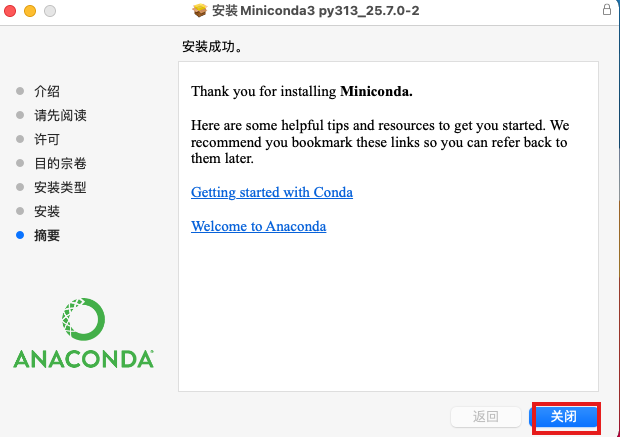Click the 安装成功 heading text
The height and width of the screenshot is (437, 620).
pyautogui.click(x=212, y=47)
